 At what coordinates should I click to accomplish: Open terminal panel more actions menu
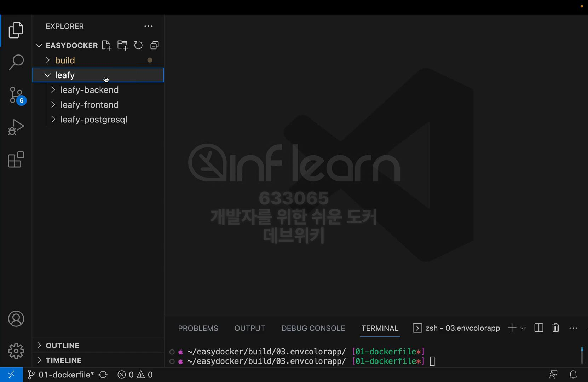[573, 328]
